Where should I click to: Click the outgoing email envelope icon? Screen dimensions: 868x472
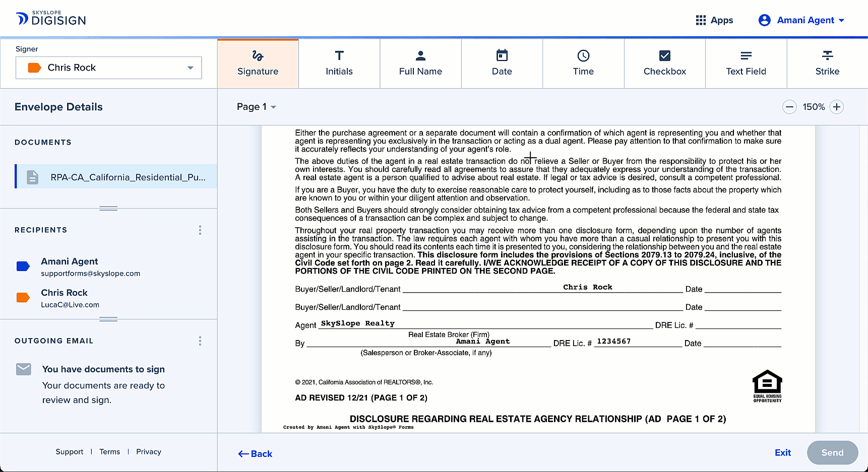(24, 369)
